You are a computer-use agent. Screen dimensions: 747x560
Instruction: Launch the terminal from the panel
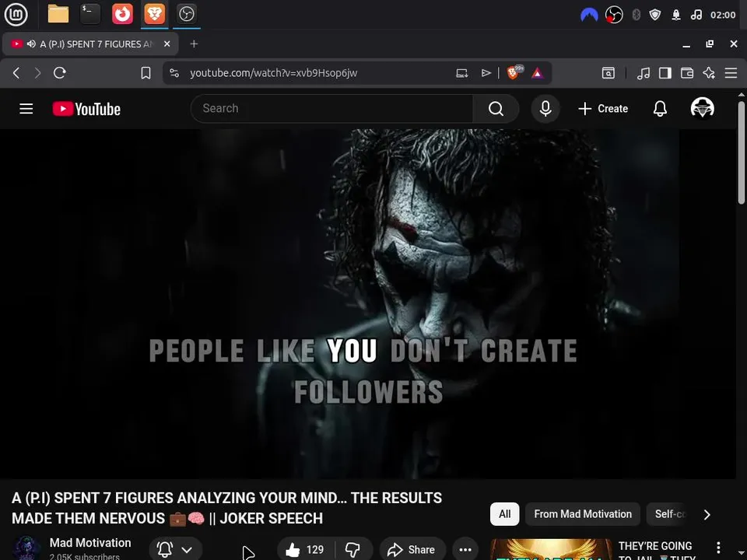pos(90,14)
